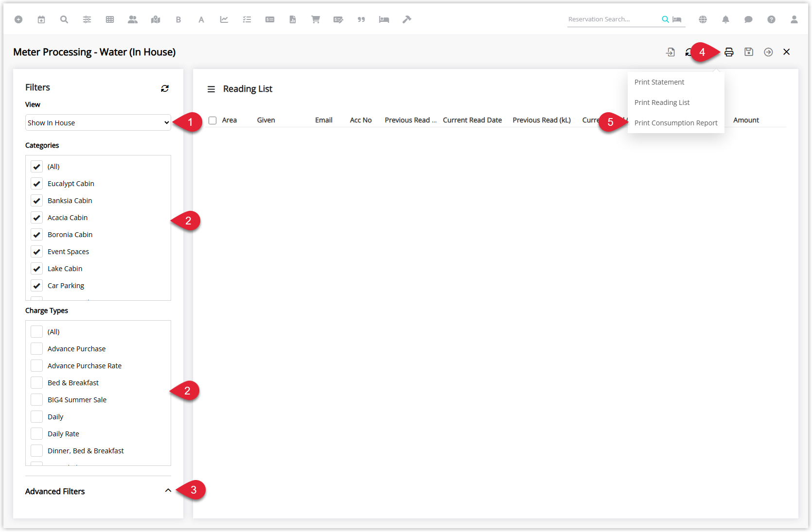812x532 pixels.
Task: Check the (All) charge types checkbox
Action: (37, 332)
